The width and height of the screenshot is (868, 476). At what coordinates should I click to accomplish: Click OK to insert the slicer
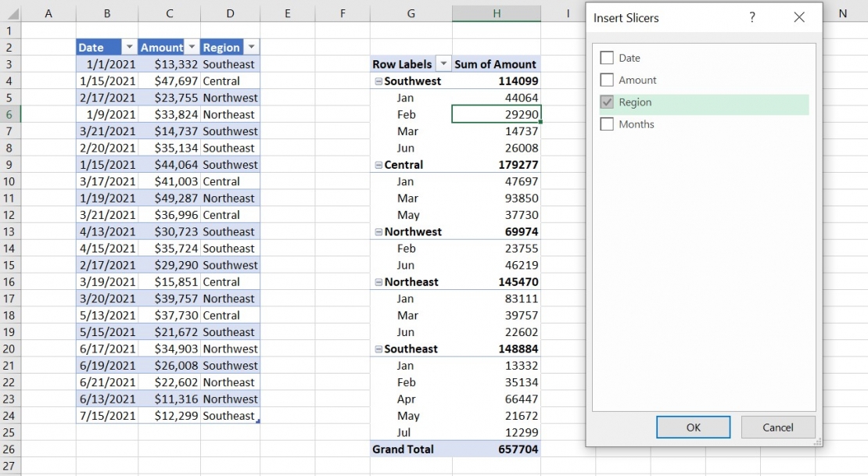(693, 427)
